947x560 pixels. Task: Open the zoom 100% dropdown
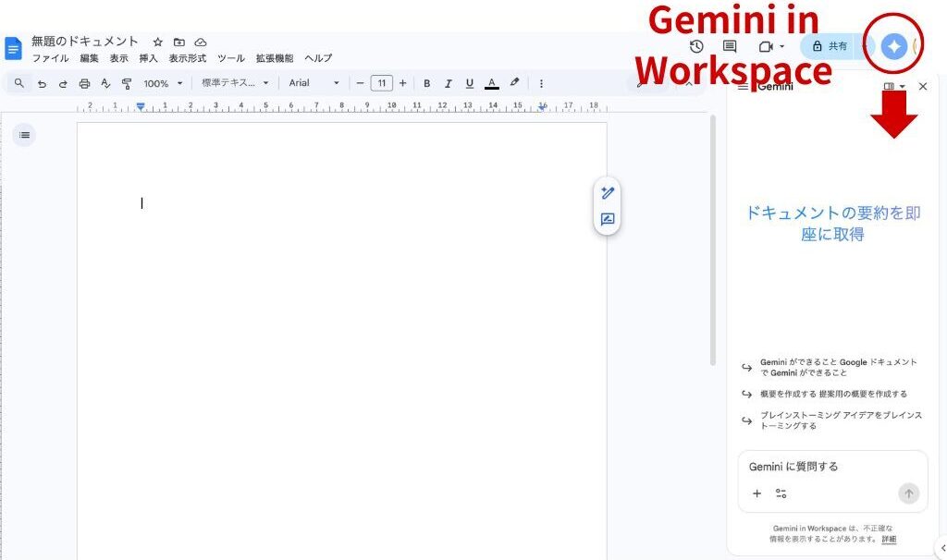click(163, 83)
